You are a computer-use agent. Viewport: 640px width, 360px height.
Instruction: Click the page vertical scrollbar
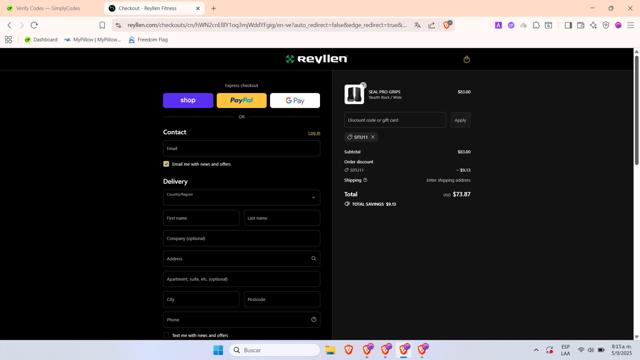[636, 110]
